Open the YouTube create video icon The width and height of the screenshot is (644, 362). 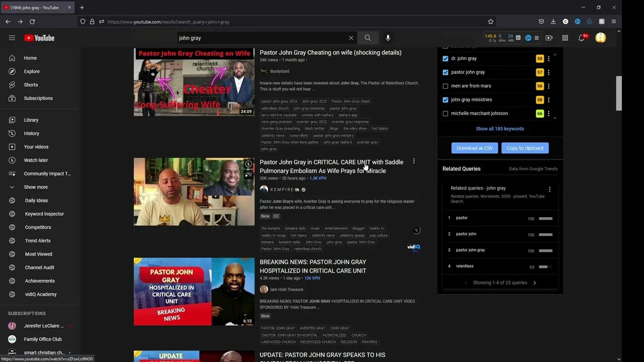tap(549, 38)
